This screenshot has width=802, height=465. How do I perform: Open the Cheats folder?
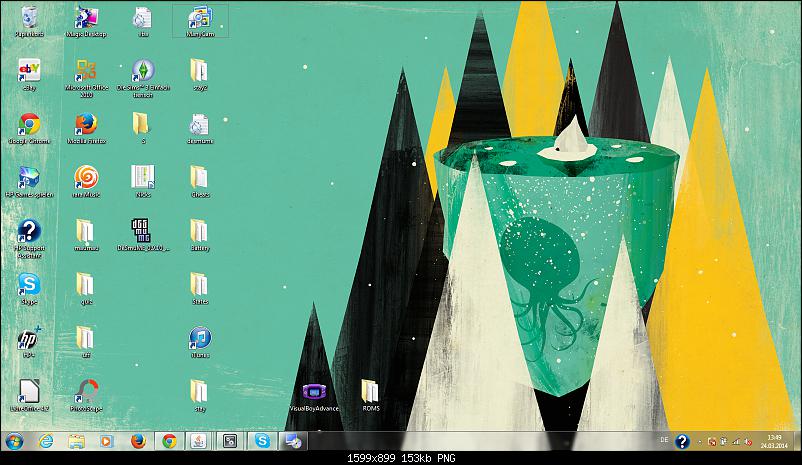(x=200, y=182)
